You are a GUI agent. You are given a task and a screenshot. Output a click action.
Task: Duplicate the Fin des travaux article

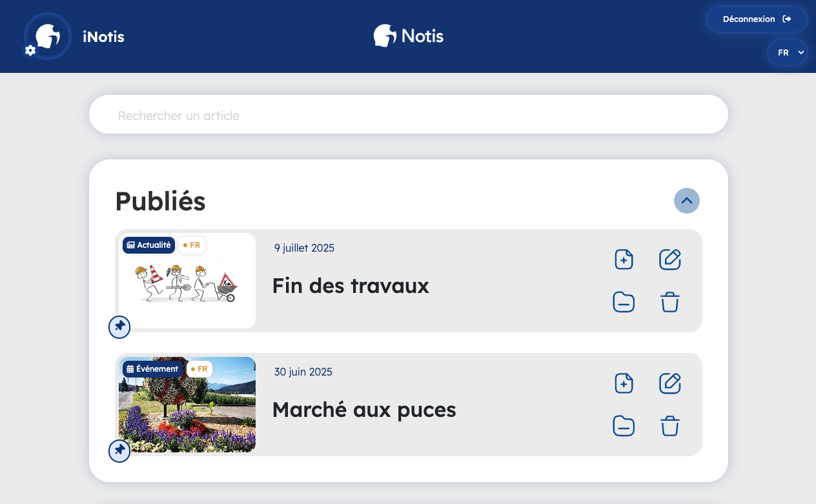(x=624, y=259)
